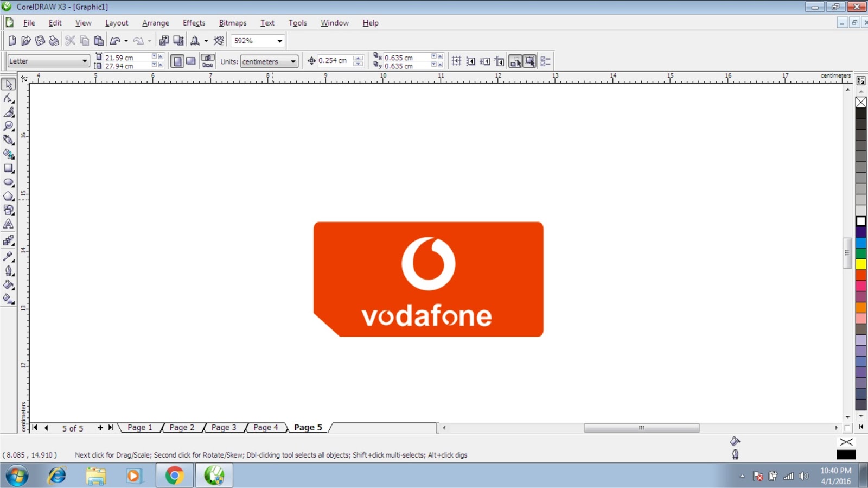
Task: Click the Print icon
Action: pos(54,41)
